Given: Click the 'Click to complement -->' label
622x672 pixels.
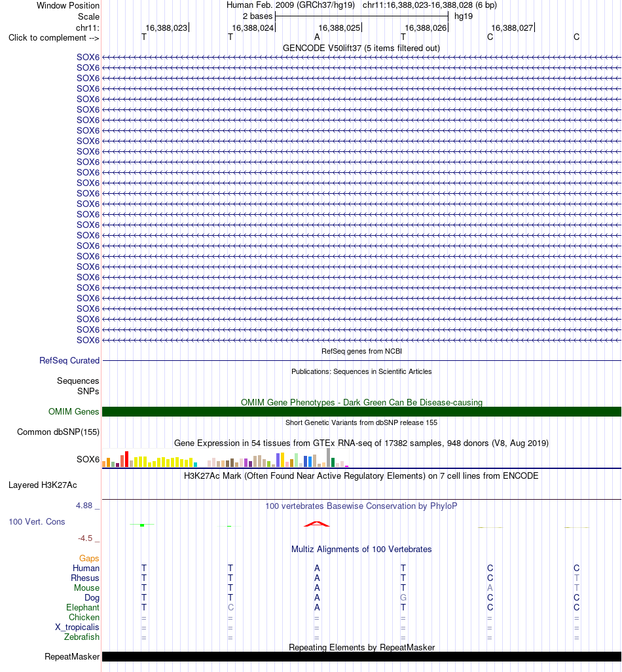Looking at the screenshot, I should coord(54,38).
